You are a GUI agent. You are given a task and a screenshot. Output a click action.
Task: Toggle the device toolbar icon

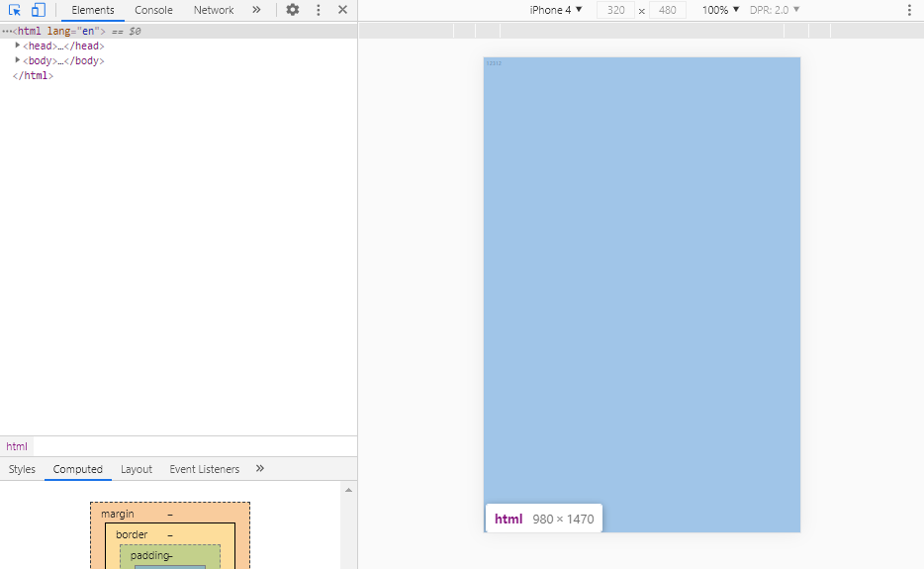tap(39, 10)
